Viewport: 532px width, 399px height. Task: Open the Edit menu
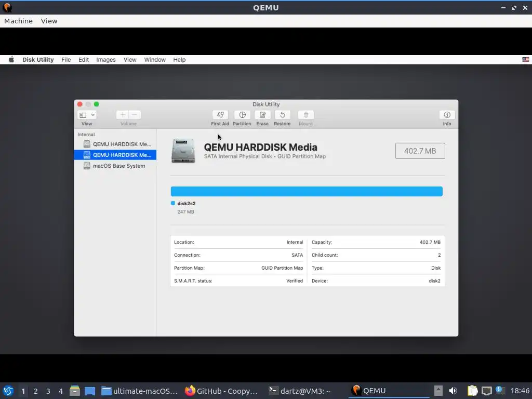pos(84,60)
